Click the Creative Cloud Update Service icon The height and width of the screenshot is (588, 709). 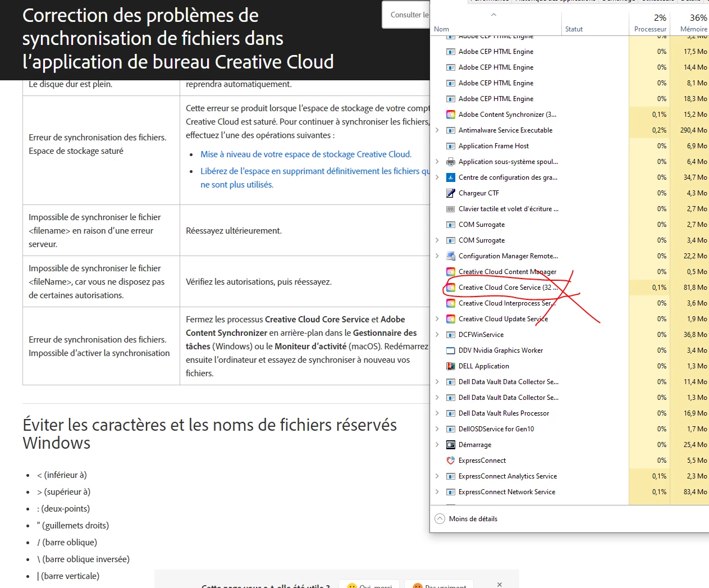point(450,319)
